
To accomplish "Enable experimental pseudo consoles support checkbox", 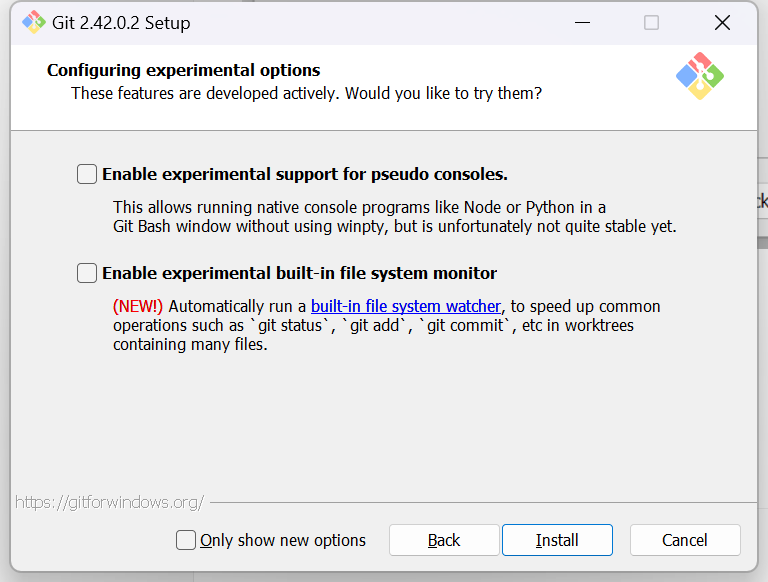I will coord(87,174).
